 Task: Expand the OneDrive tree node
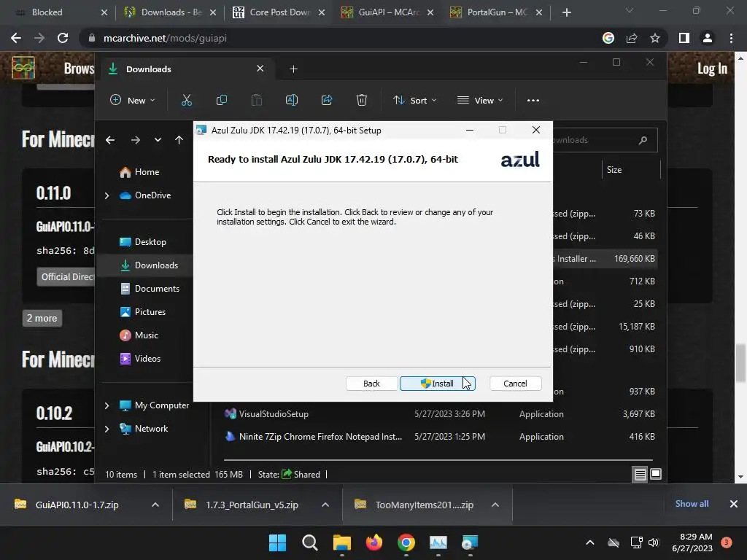pos(107,195)
